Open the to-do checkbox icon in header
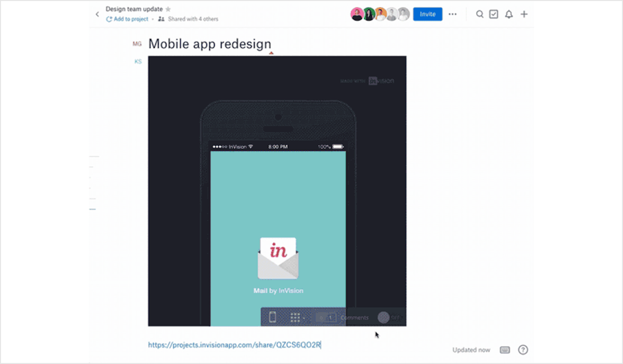Viewport: 623px width, 364px height. point(494,14)
